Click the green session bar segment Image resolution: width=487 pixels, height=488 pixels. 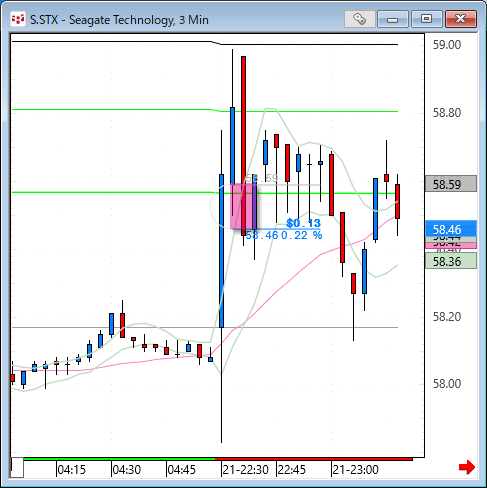[x=119, y=459]
